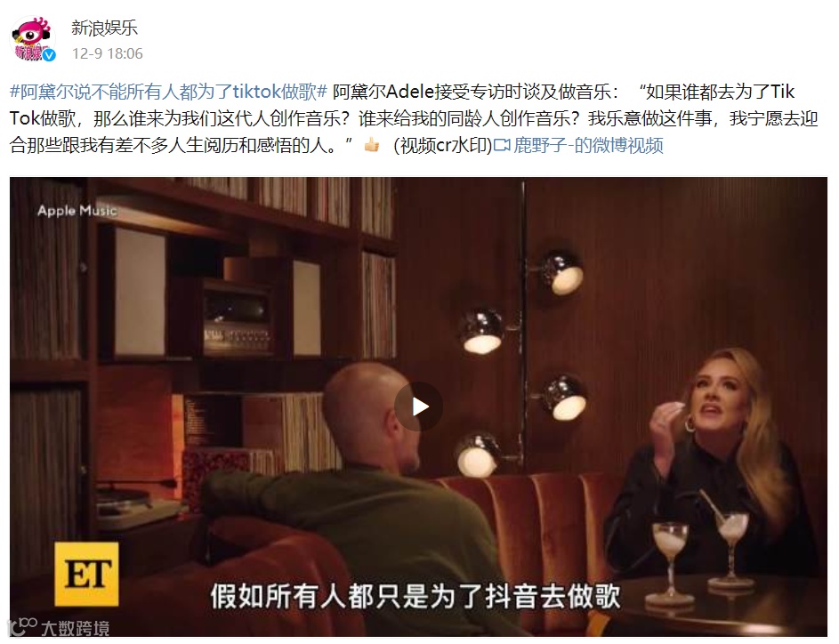Open 鹿野子-的微博视频 link
839x644 pixels.
pos(588,145)
